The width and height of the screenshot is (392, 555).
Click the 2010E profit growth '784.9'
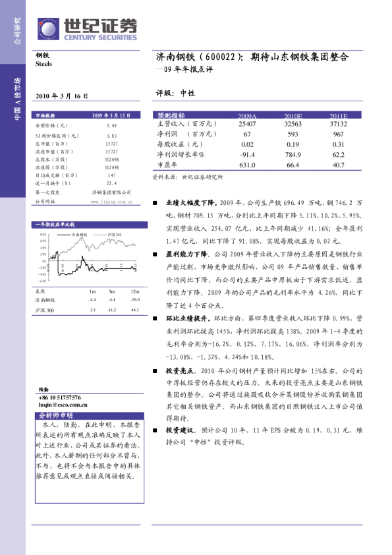[x=293, y=155]
